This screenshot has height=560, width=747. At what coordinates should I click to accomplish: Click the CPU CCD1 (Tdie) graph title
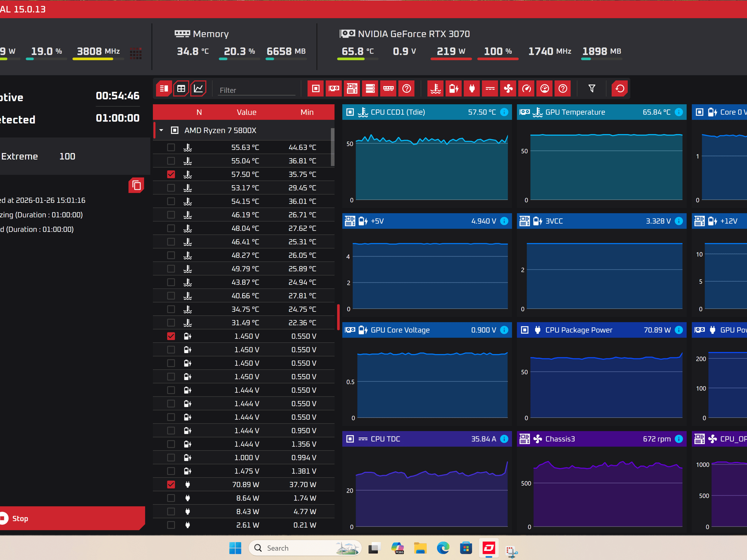pyautogui.click(x=398, y=112)
